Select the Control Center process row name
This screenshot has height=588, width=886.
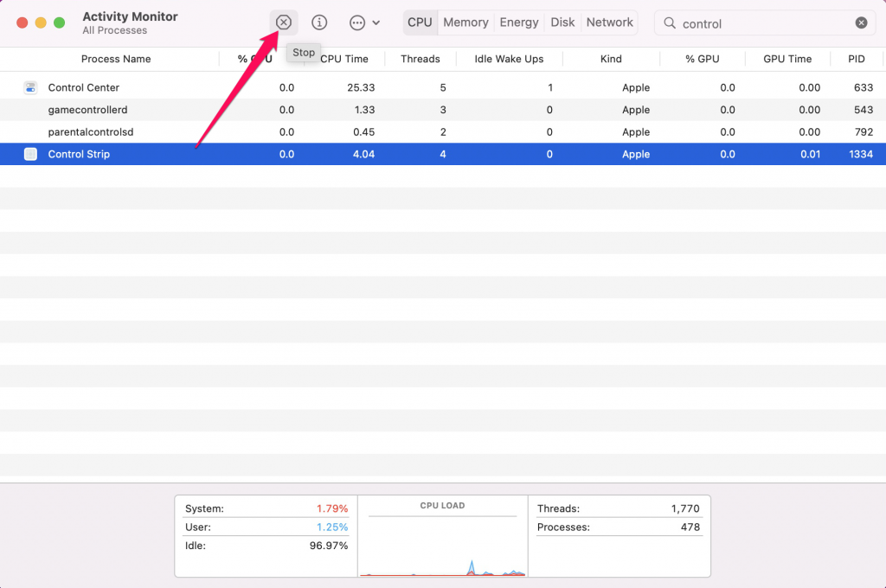pyautogui.click(x=84, y=87)
